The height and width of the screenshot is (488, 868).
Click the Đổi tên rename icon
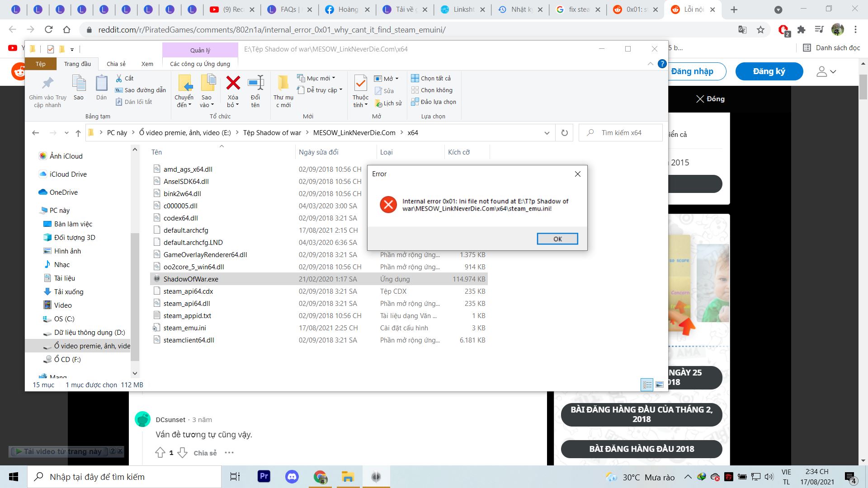[x=255, y=84]
